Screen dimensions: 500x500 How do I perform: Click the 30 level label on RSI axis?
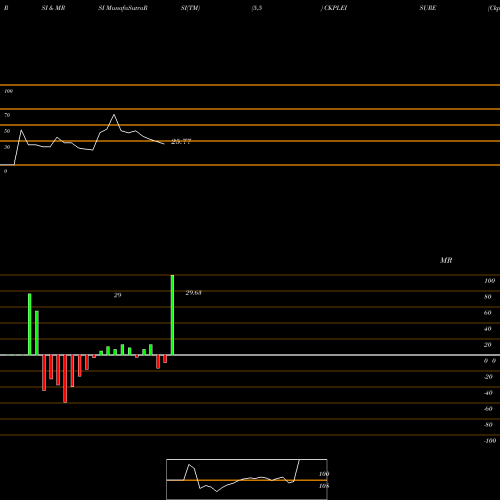[x=7, y=147]
